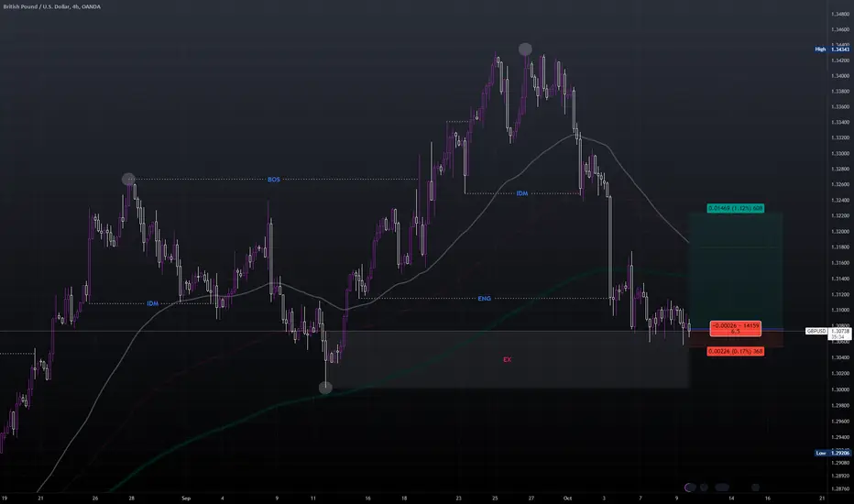The height and width of the screenshot is (504, 854).
Task: Select the red EX label in grey zone
Action: (507, 359)
